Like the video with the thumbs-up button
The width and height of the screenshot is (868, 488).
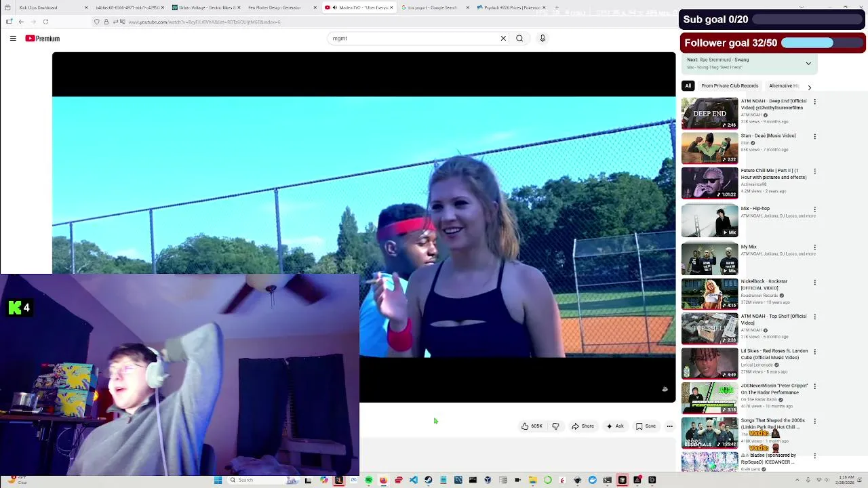[x=532, y=426]
